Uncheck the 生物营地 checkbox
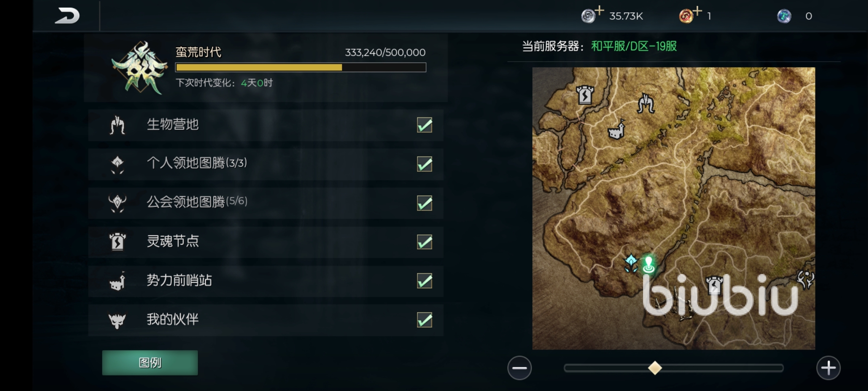The image size is (868, 391). click(x=425, y=125)
